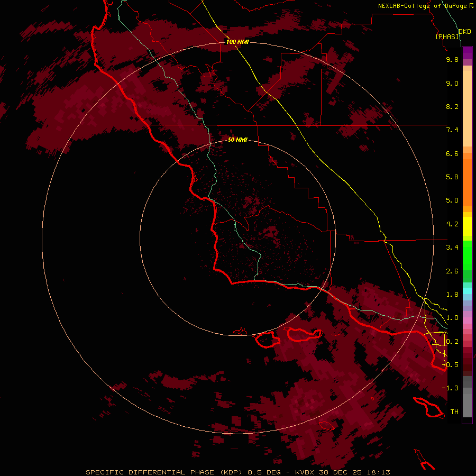This screenshot has width=476, height=476.
Task: Click the 30 DEC 25 date text
Action: coord(341,472)
